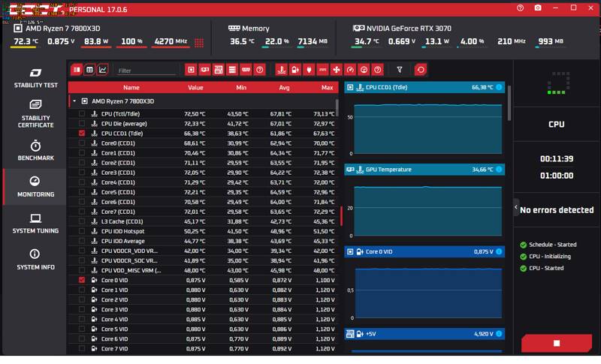Check the Core 4 VID checkbox
Image resolution: width=601 pixels, height=364 pixels.
click(x=82, y=319)
